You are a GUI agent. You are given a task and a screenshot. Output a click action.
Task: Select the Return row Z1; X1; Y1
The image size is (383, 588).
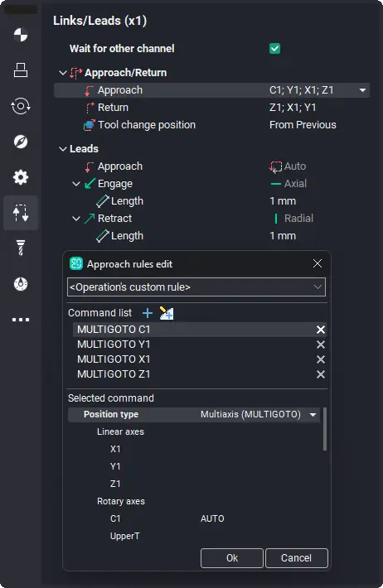coord(211,108)
